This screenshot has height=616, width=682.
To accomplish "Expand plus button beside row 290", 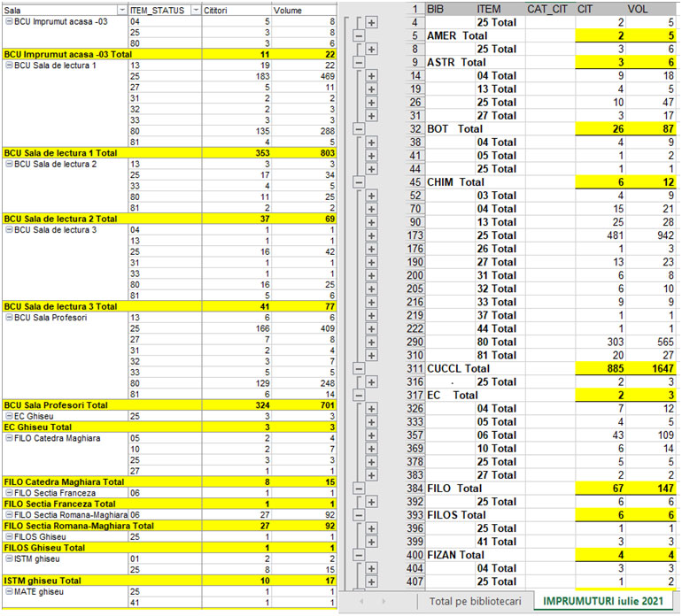I will coord(371,343).
